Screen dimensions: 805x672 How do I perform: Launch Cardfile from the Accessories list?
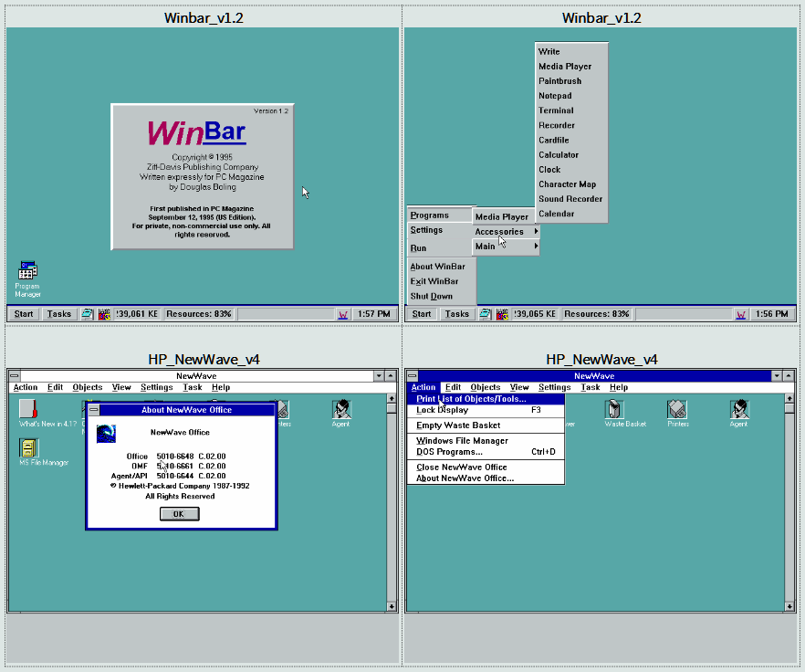(571, 141)
